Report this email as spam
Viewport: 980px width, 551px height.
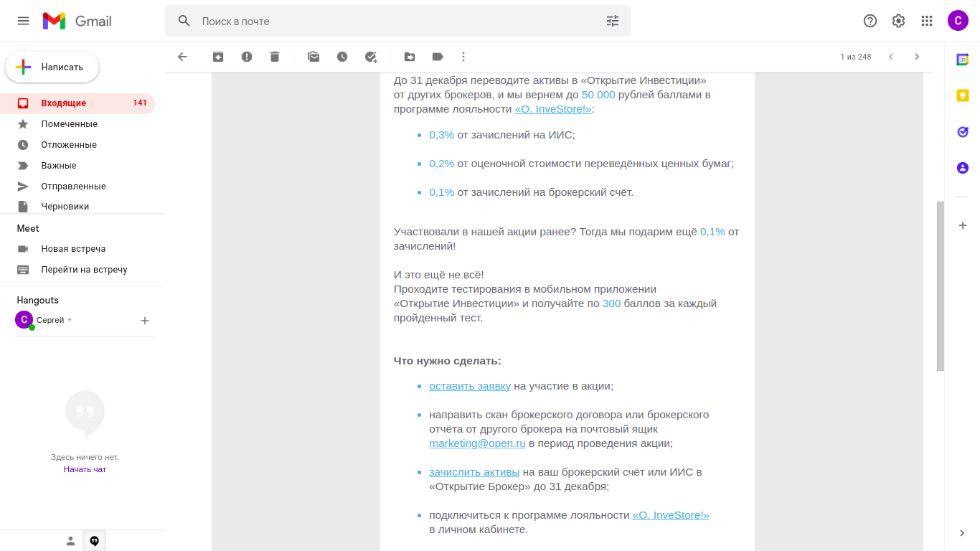(x=247, y=57)
